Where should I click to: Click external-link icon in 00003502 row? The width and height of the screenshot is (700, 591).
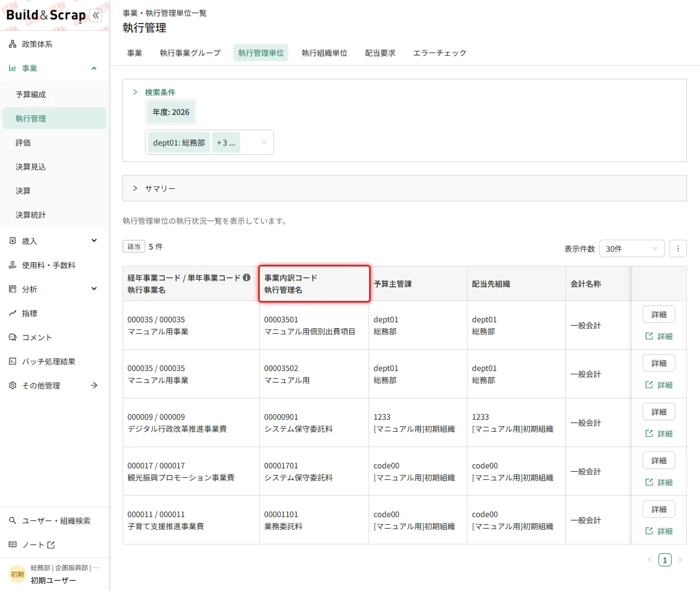(649, 385)
